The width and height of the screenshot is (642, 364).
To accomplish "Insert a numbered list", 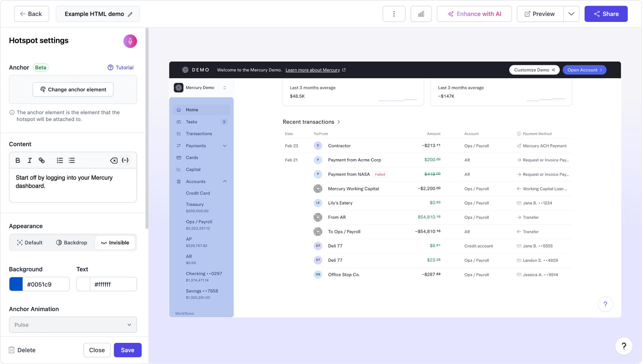I will coord(60,160).
